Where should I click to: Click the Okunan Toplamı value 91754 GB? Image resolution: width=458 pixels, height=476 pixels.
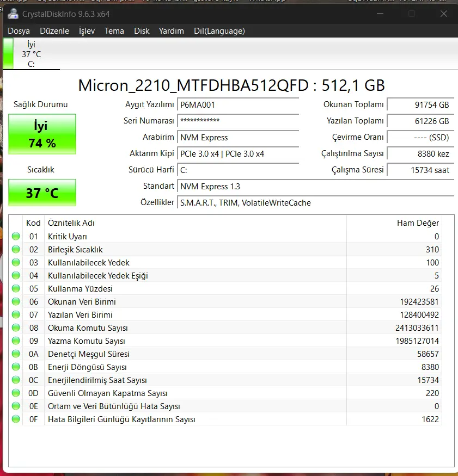pyautogui.click(x=420, y=105)
